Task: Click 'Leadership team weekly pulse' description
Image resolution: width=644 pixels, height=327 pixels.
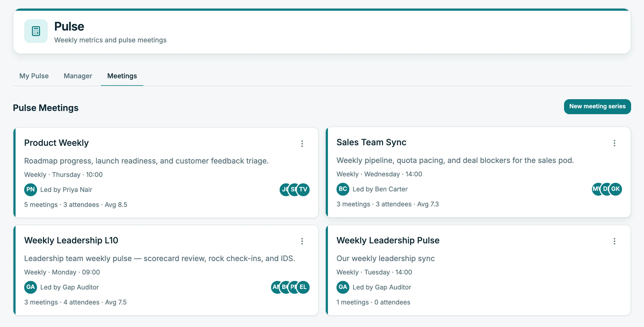Action: coord(160,258)
